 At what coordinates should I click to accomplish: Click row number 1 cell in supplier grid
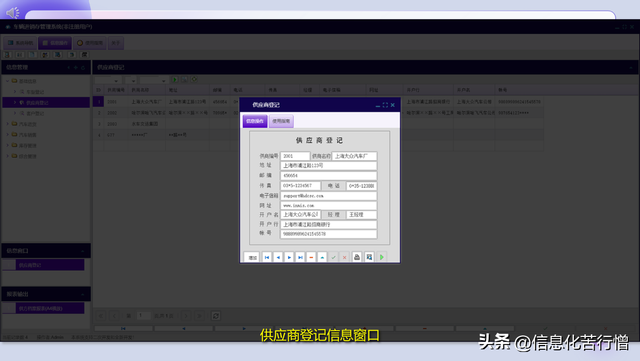point(98,102)
